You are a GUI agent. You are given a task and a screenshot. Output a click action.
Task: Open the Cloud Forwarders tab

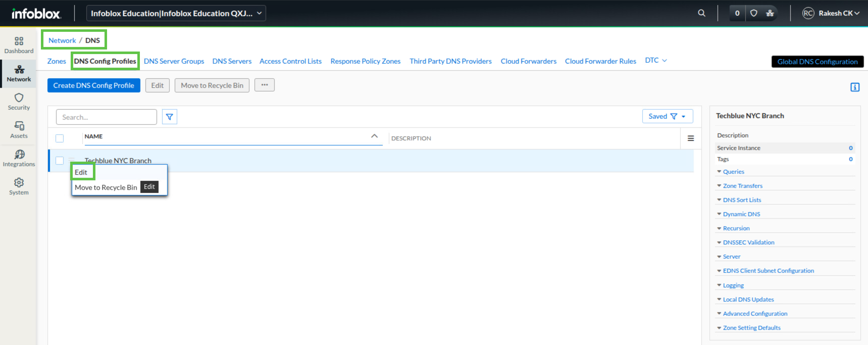tap(528, 61)
